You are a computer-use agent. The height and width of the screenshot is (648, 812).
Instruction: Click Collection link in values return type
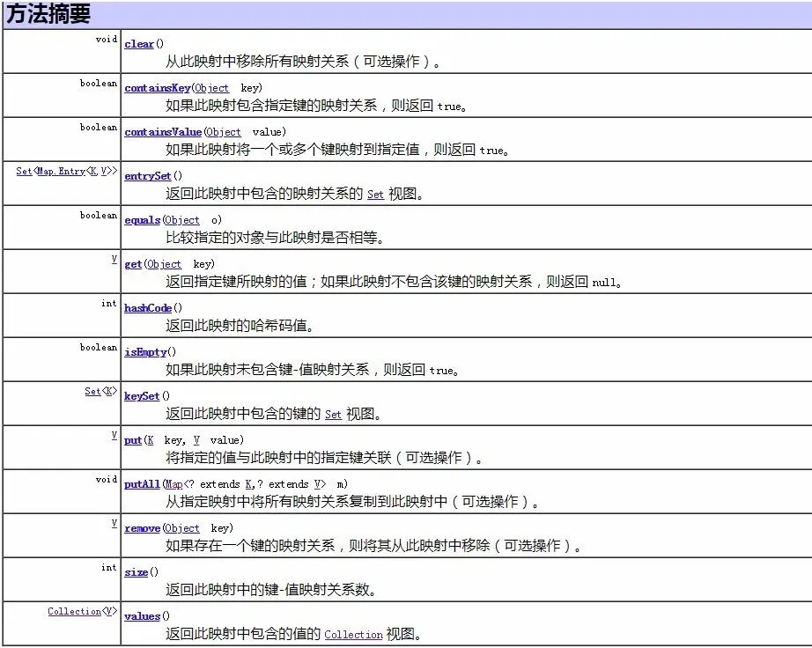click(75, 611)
